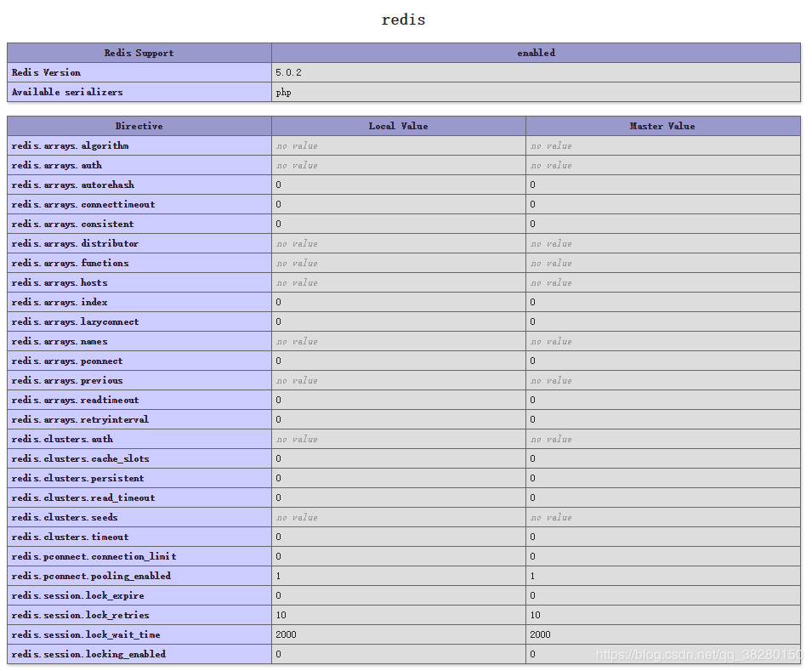
Task: Select the redis.arrays.pconnect directive
Action: click(67, 361)
